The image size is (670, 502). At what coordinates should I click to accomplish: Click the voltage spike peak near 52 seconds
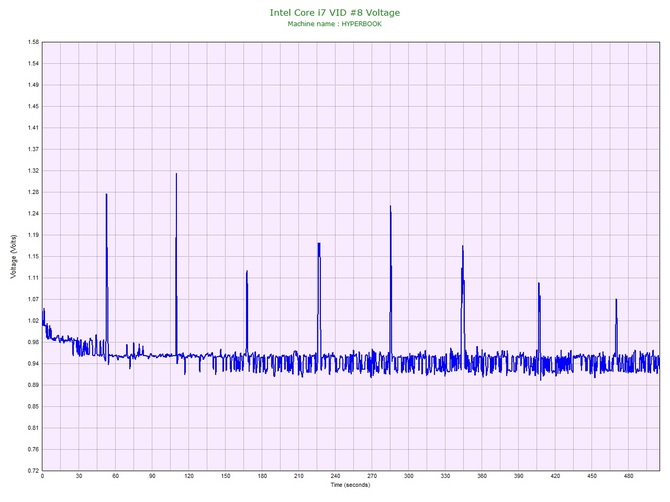106,195
